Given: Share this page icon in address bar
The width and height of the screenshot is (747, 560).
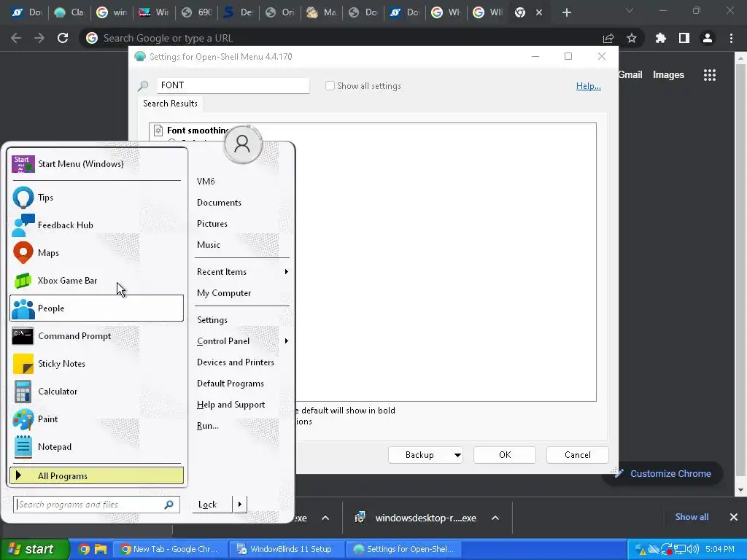Looking at the screenshot, I should click(608, 38).
